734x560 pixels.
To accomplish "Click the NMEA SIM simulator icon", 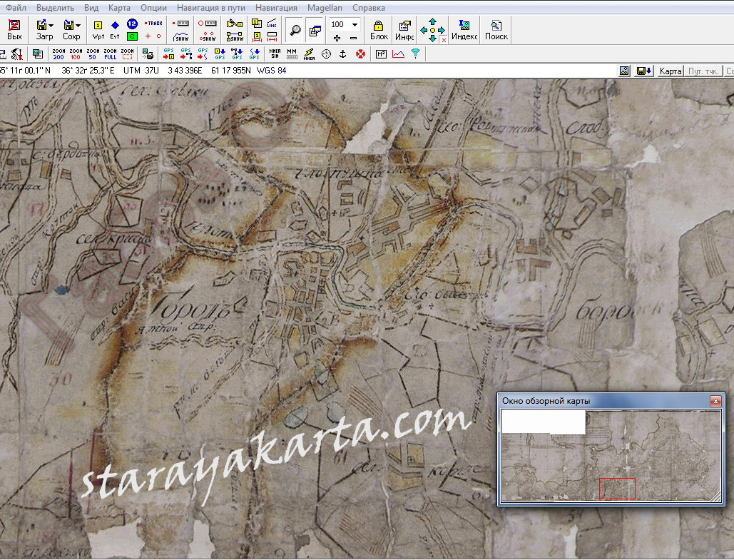I will tap(275, 54).
